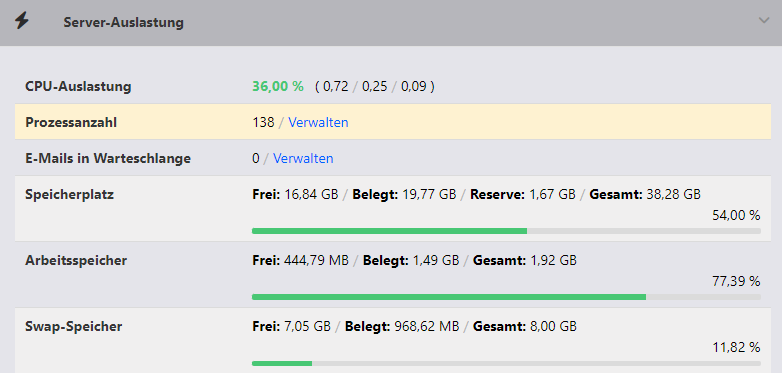782x373 pixels.
Task: Click the Gesamt 38,28 GB disk total
Action: [645, 194]
